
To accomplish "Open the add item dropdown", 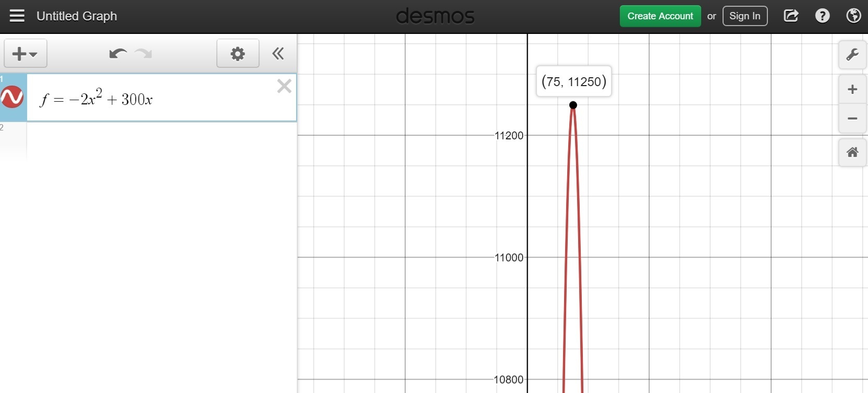I will 26,53.
